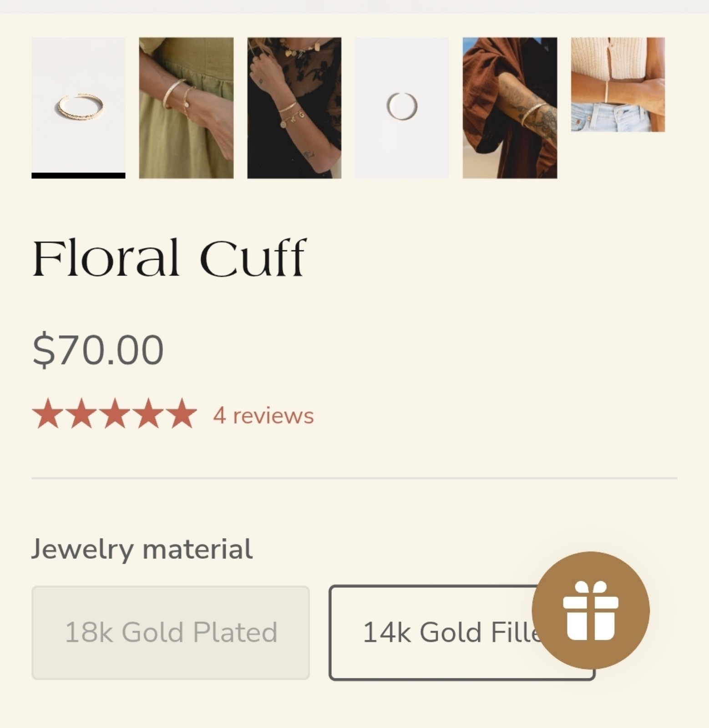
Task: Click the third rating star
Action: (115, 414)
